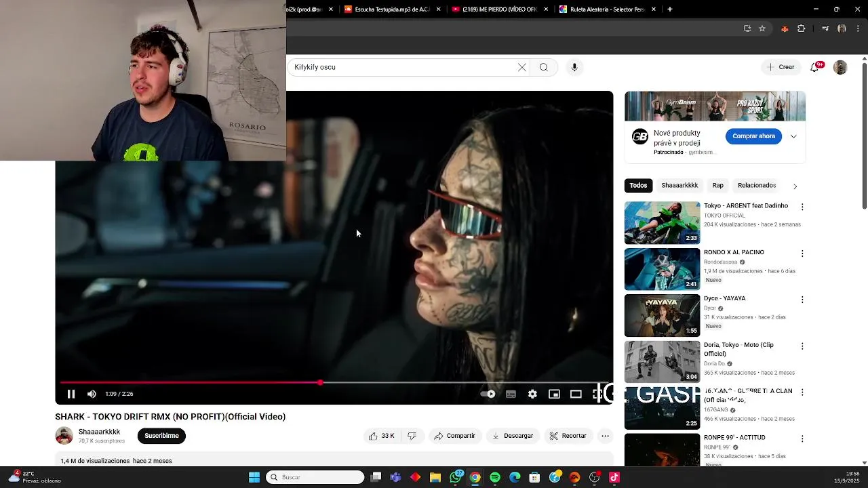Open Windows Start menu
This screenshot has width=868, height=488.
tap(254, 477)
